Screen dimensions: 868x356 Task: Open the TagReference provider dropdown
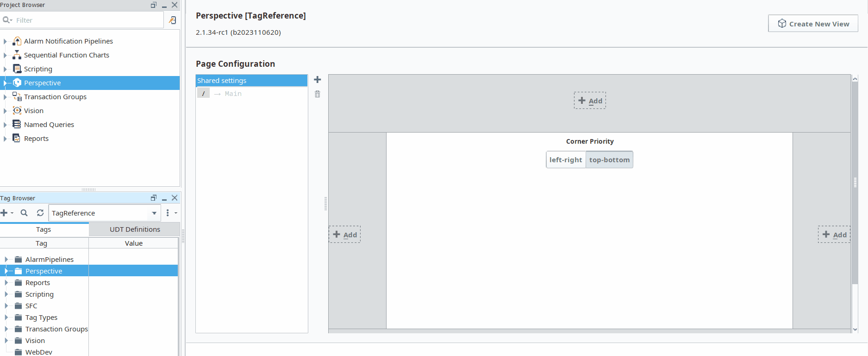coord(154,213)
